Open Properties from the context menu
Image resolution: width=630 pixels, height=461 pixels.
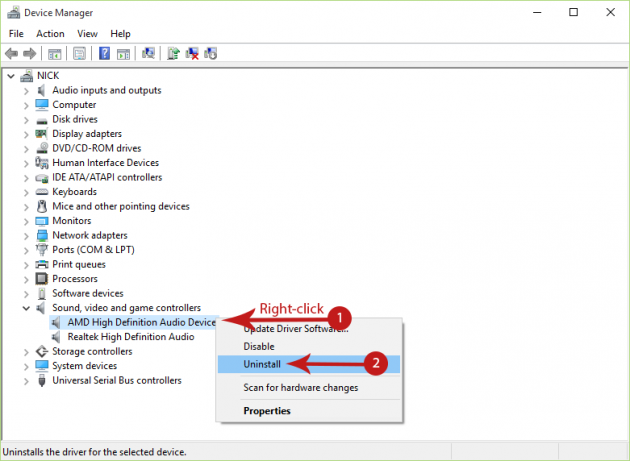(x=267, y=411)
